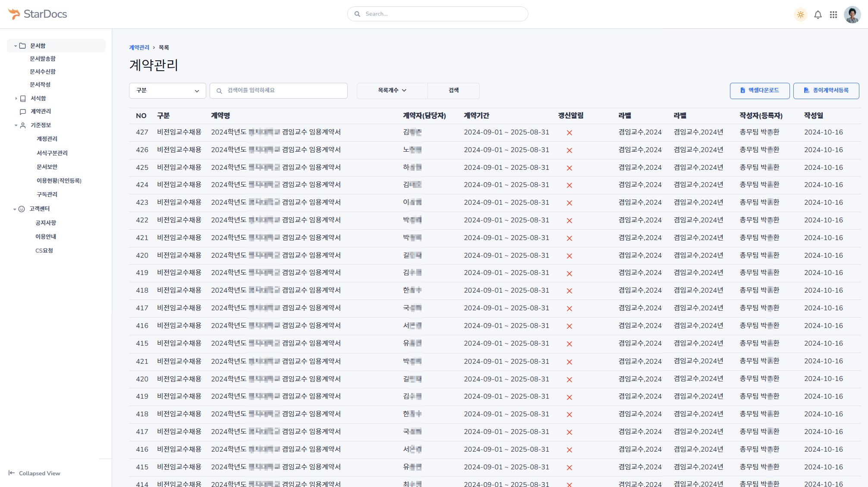The height and width of the screenshot is (487, 868).
Task: Click the red X in row 426
Action: [x=569, y=150]
